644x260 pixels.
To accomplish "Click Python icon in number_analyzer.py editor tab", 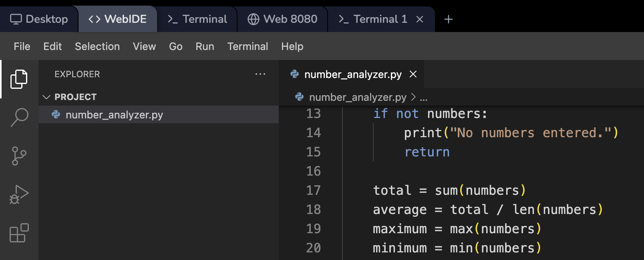I will pyautogui.click(x=295, y=74).
